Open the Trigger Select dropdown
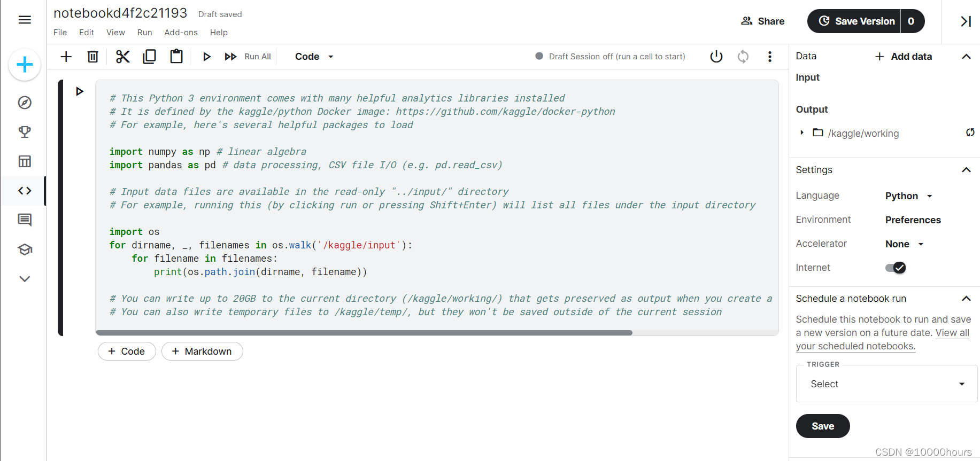Image resolution: width=980 pixels, height=461 pixels. [886, 384]
